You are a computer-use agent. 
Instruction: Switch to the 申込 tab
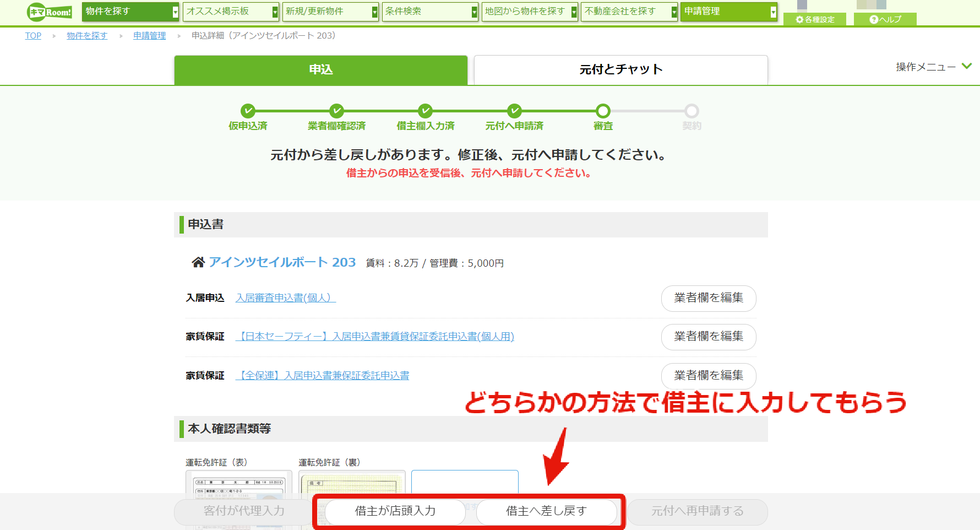click(x=321, y=70)
